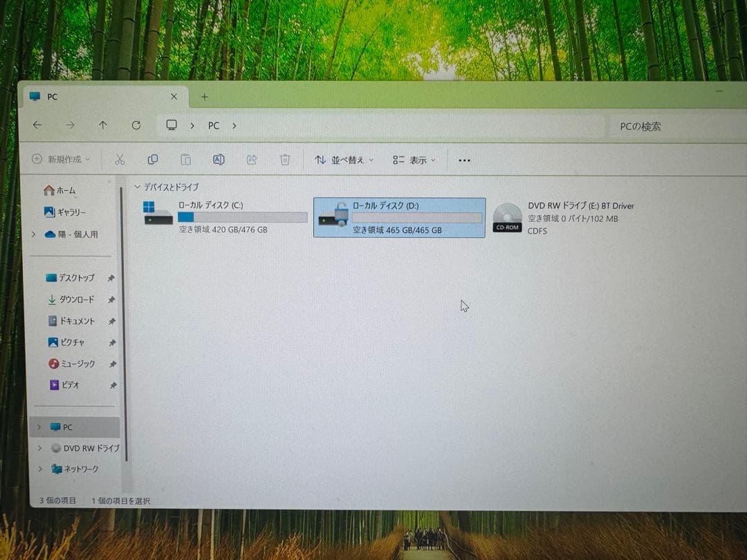
Task: Navigate up using the up arrow
Action: [x=103, y=125]
